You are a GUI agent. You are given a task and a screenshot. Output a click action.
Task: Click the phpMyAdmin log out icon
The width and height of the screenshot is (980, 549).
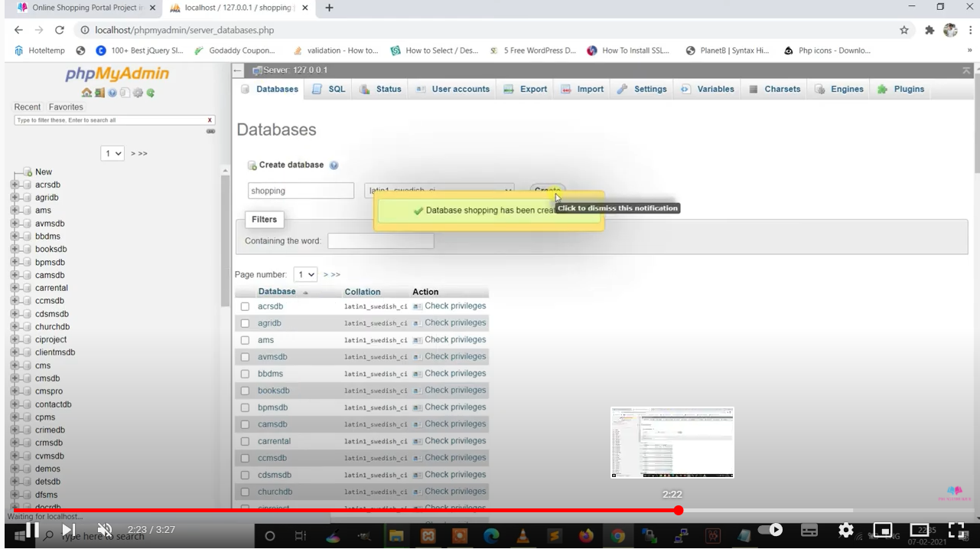[99, 93]
